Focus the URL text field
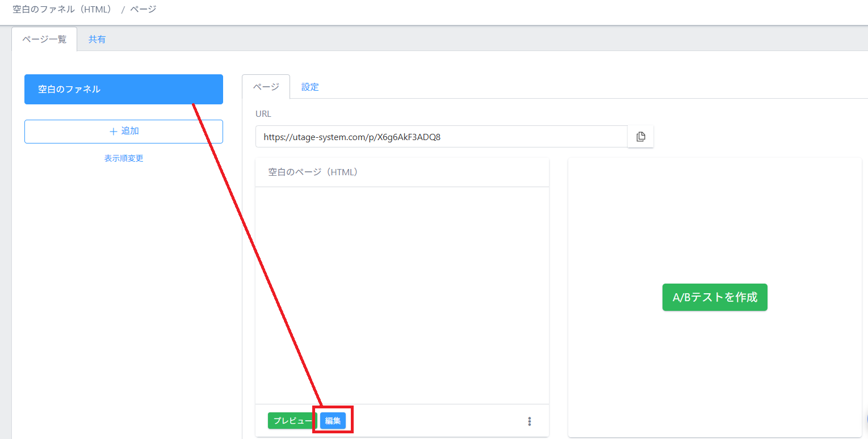The width and height of the screenshot is (868, 439). pos(441,137)
